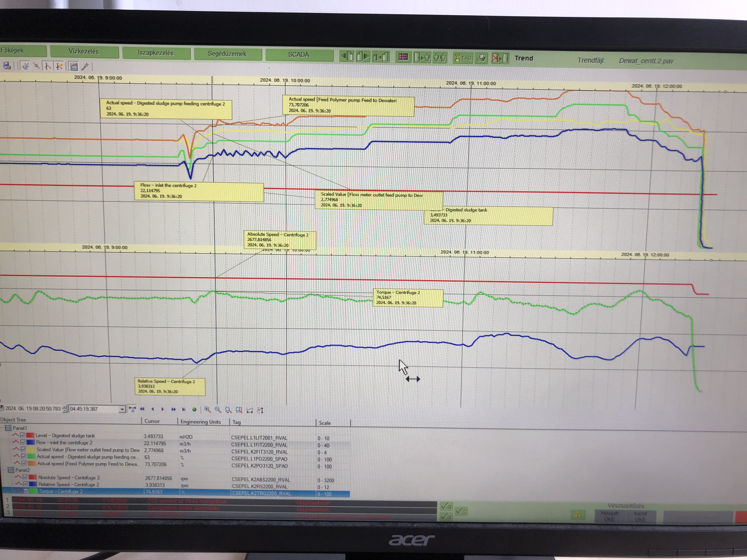The height and width of the screenshot is (560, 747).
Task: Click the Torque - Centrifuge 2 data label
Action: (x=408, y=298)
